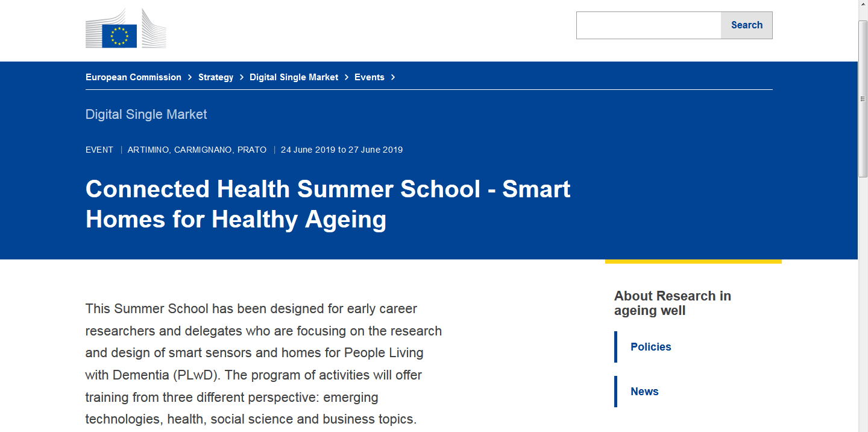Navigate to the Events breadcrumb
The width and height of the screenshot is (868, 432).
point(370,77)
